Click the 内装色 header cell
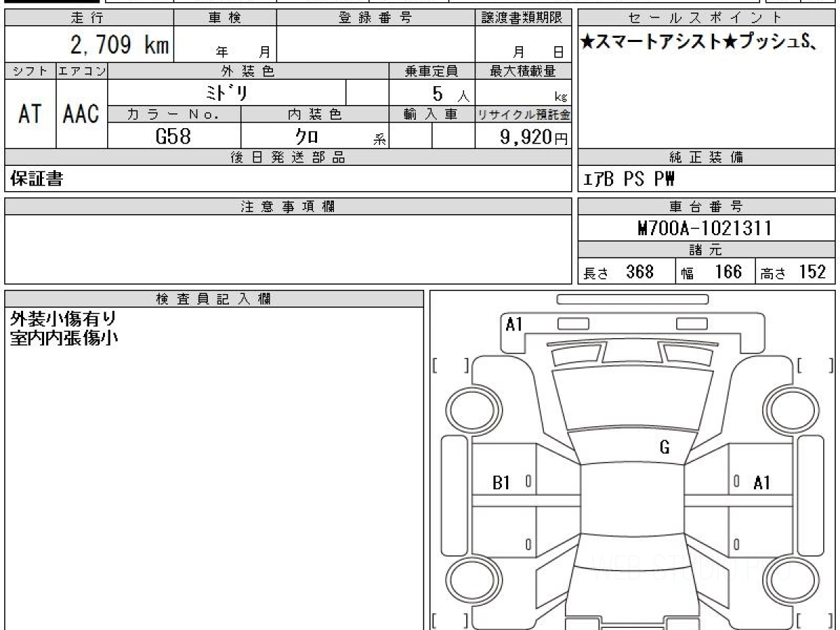 pyautogui.click(x=315, y=114)
